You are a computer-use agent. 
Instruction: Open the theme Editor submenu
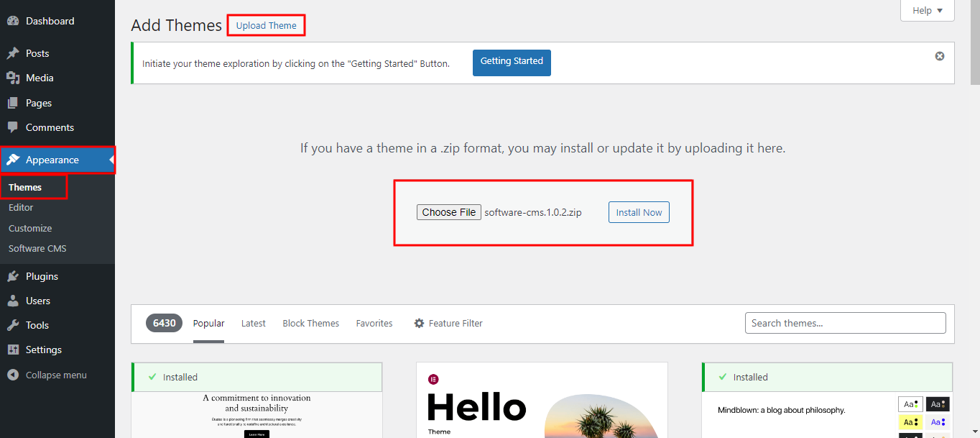[x=21, y=207]
